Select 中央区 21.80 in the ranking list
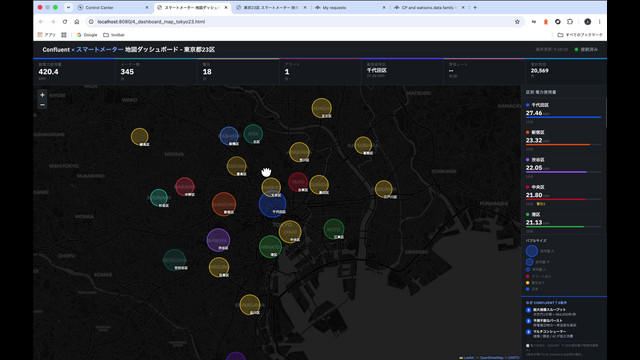The image size is (640, 360). [563, 194]
